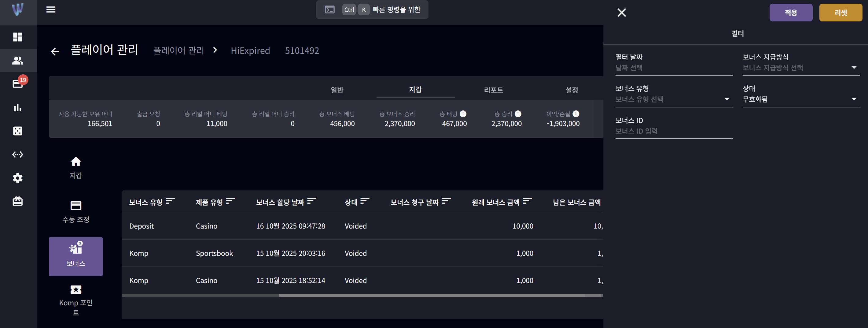Open the 상태 dropdown showing 무효화됨
Image resolution: width=868 pixels, height=328 pixels.
(801, 99)
